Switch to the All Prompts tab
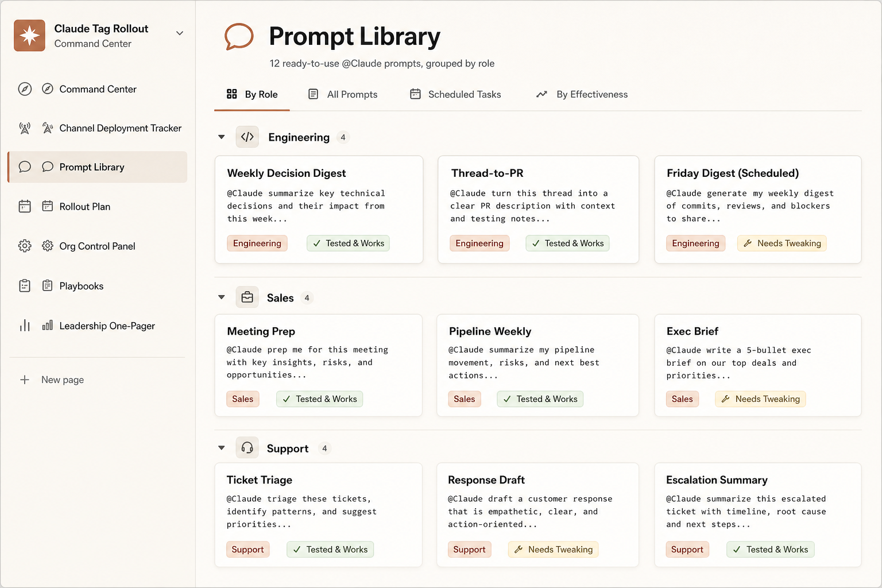882x588 pixels. (x=343, y=94)
